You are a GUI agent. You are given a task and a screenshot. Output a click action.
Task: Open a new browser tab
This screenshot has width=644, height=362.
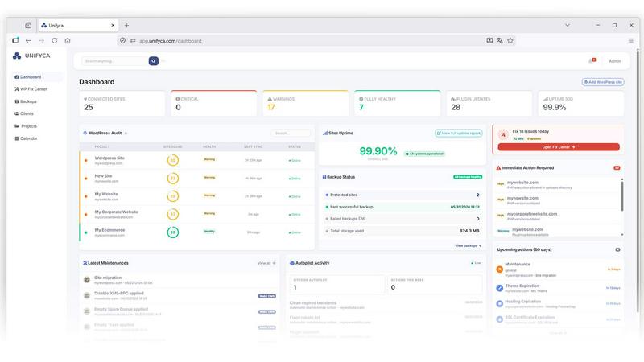[126, 26]
